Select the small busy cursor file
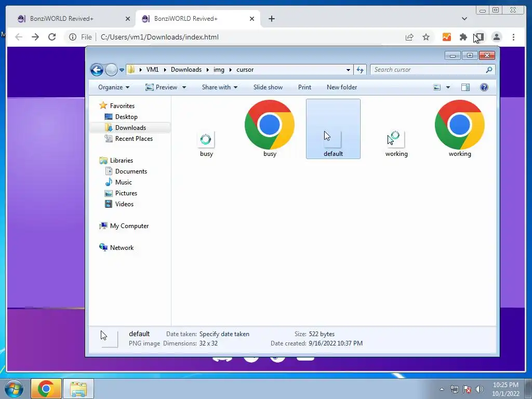532x399 pixels. click(x=206, y=144)
